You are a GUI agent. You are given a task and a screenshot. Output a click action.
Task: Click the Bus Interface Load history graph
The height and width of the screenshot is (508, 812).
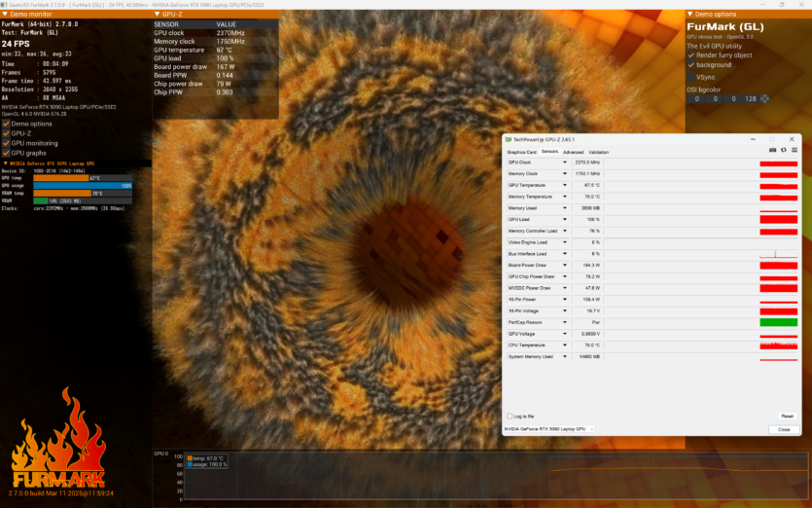tap(778, 254)
